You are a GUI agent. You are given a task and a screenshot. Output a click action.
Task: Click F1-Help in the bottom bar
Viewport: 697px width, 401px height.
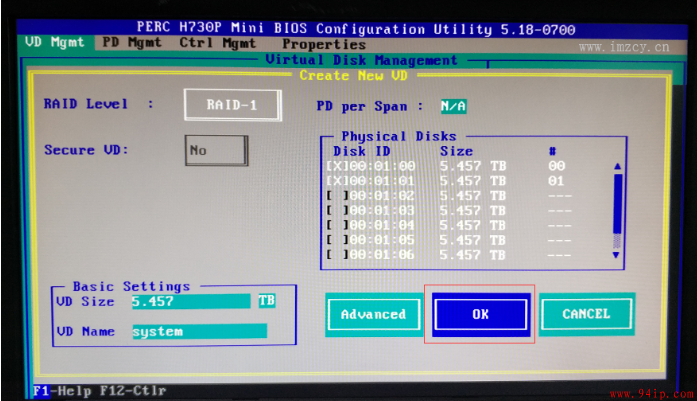pyautogui.click(x=62, y=391)
